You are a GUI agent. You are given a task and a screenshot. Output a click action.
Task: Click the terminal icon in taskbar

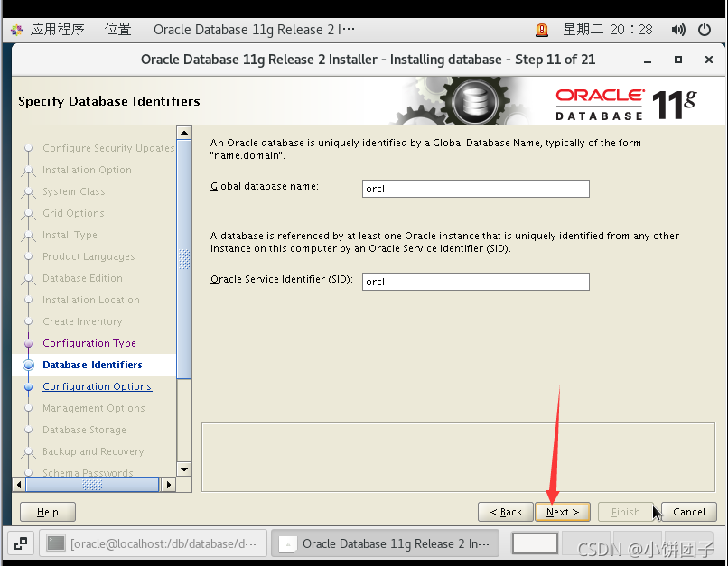[56, 543]
